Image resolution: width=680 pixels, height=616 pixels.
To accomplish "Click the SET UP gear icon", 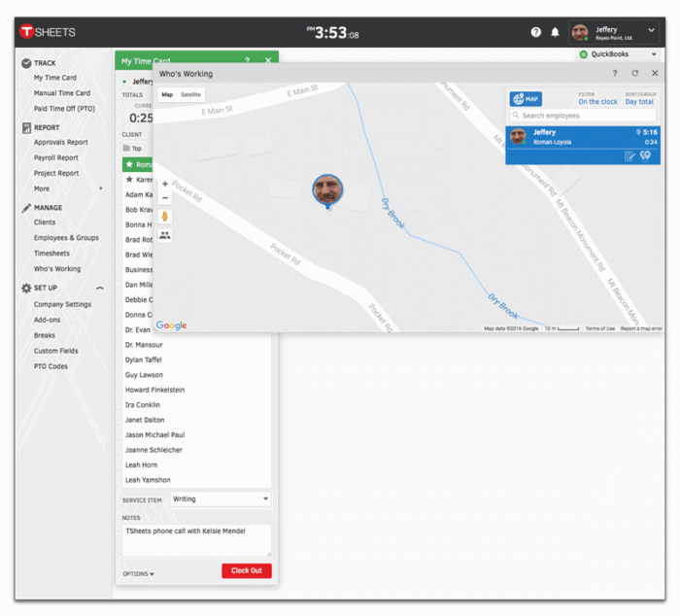I will point(26,288).
